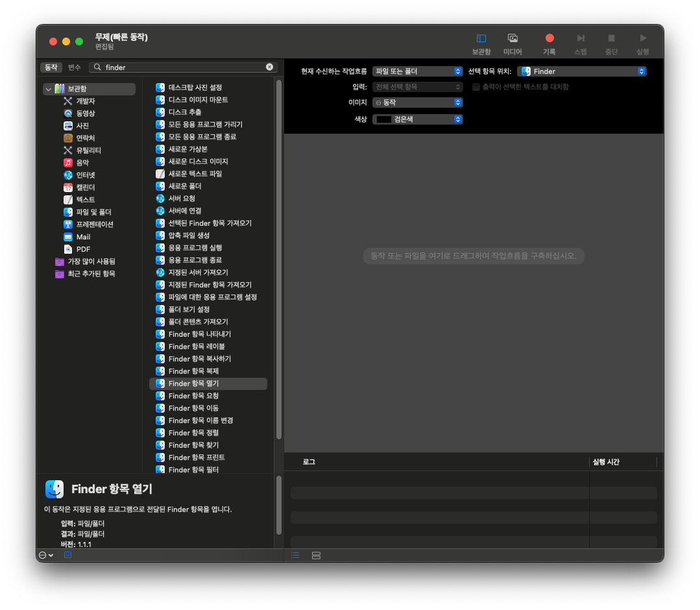700x610 pixels.
Task: Select the 새로운 텍스트 파일 action
Action: pyautogui.click(x=195, y=174)
